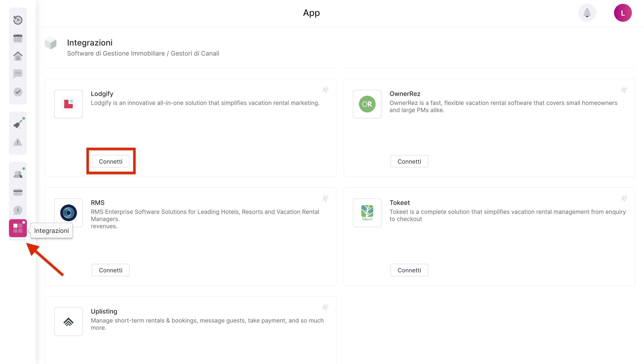Open billing credit card icon
Image resolution: width=644 pixels, height=364 pixels.
pos(18,192)
